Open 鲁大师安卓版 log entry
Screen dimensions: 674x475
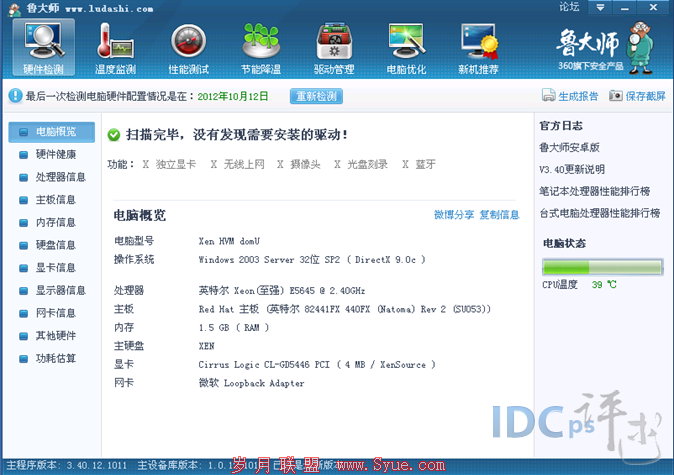tap(570, 148)
